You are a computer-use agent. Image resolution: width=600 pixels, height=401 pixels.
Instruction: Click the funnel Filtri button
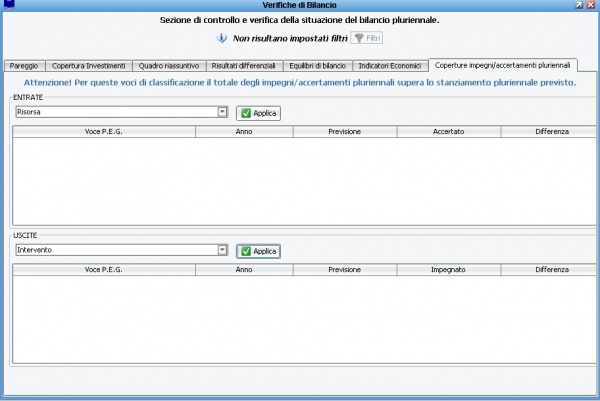click(367, 38)
